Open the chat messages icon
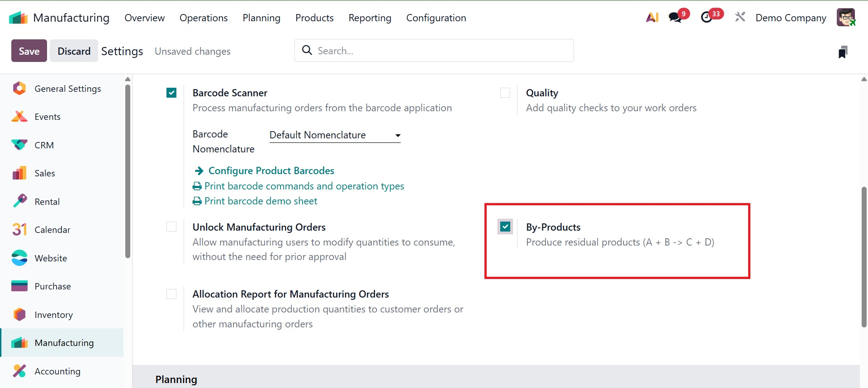 tap(675, 18)
